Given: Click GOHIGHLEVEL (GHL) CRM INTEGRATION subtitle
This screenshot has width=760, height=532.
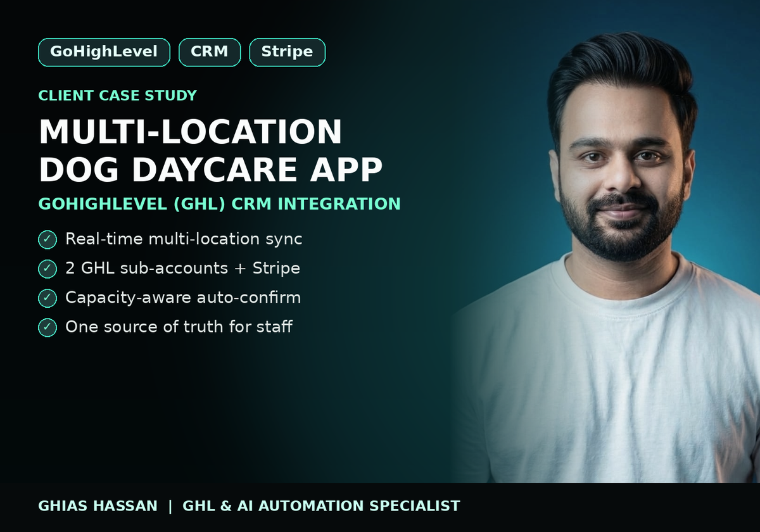Looking at the screenshot, I should point(219,204).
